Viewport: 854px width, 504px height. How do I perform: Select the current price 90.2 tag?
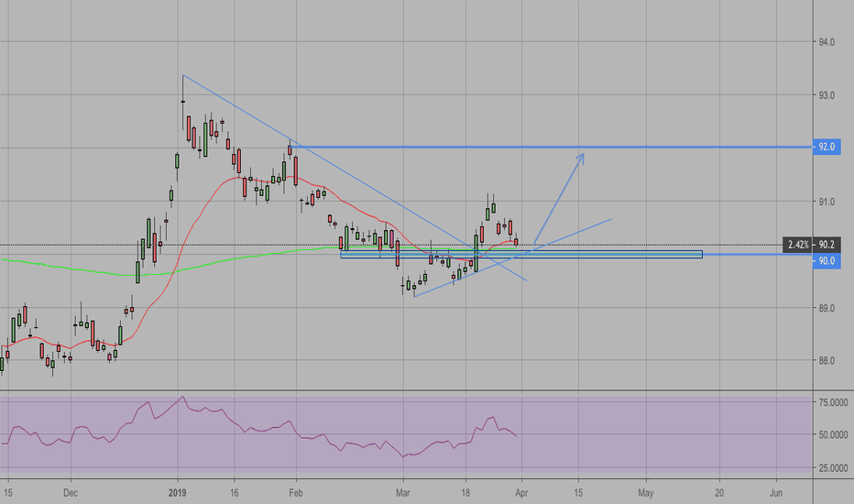pyautogui.click(x=827, y=246)
